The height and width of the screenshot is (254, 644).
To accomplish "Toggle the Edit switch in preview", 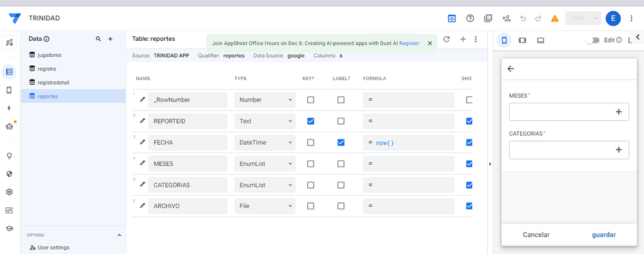I will [x=592, y=40].
